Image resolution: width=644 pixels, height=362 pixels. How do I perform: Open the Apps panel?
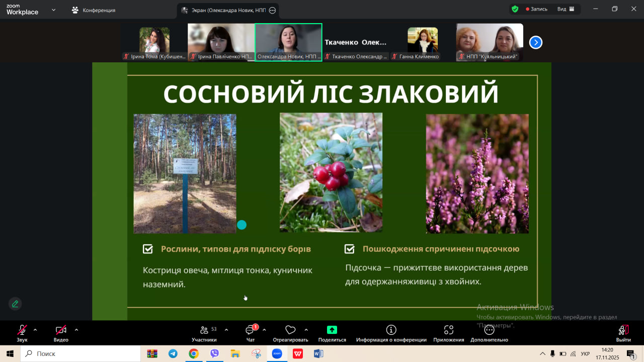[x=448, y=333]
